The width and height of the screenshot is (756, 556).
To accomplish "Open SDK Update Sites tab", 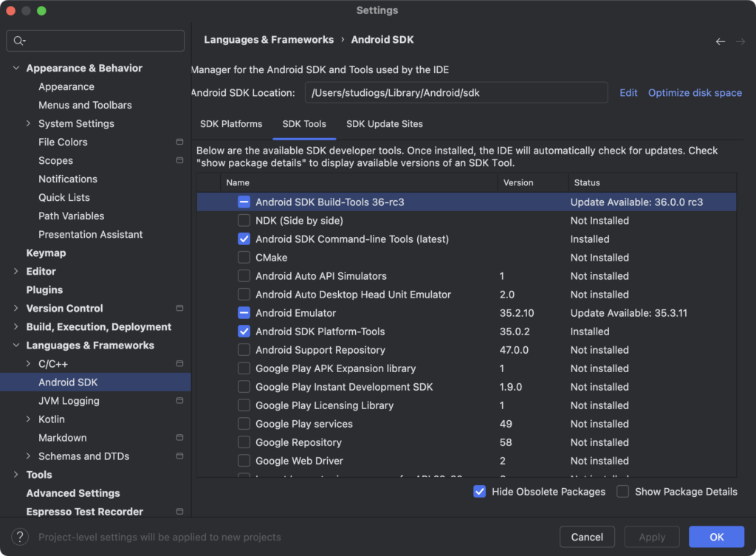I will point(384,124).
